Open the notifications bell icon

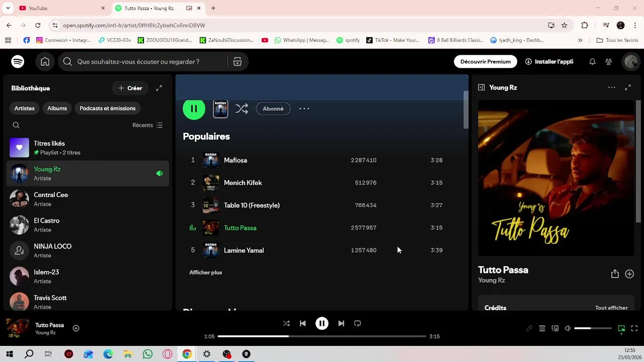pyautogui.click(x=592, y=61)
